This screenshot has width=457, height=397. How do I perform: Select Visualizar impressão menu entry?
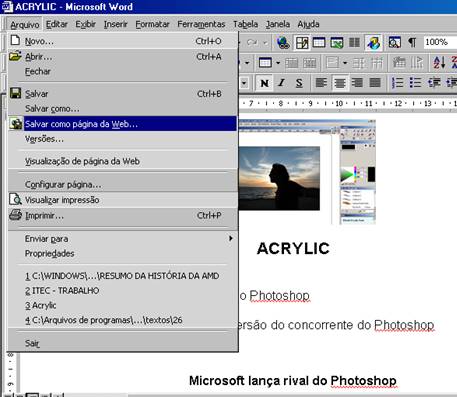(123, 200)
